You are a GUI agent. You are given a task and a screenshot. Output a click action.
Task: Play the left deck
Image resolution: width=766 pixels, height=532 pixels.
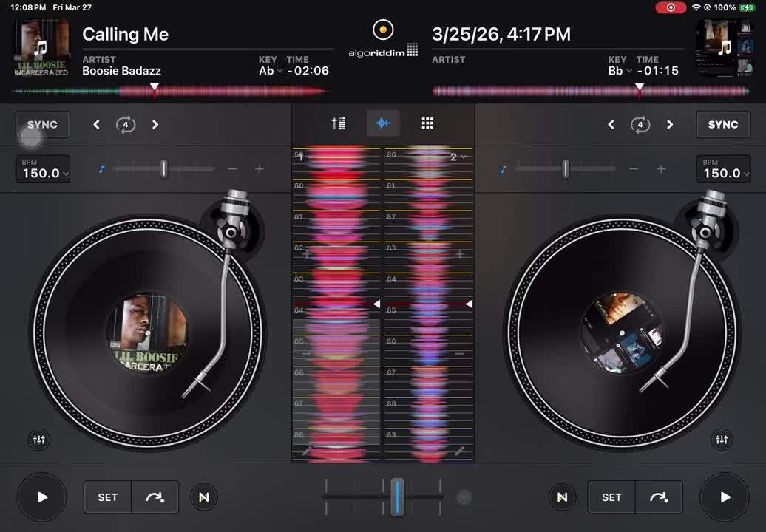pyautogui.click(x=42, y=497)
